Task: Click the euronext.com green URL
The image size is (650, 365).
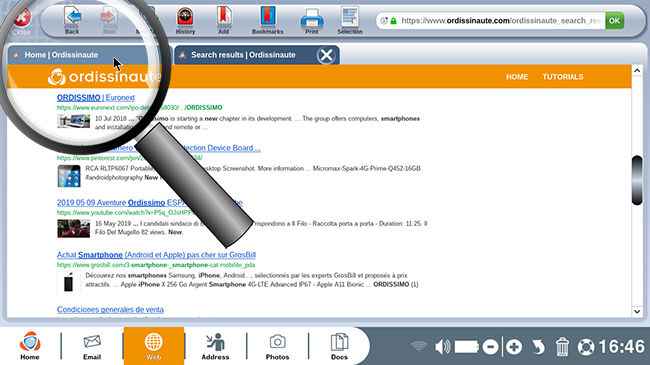Action: 140,107
